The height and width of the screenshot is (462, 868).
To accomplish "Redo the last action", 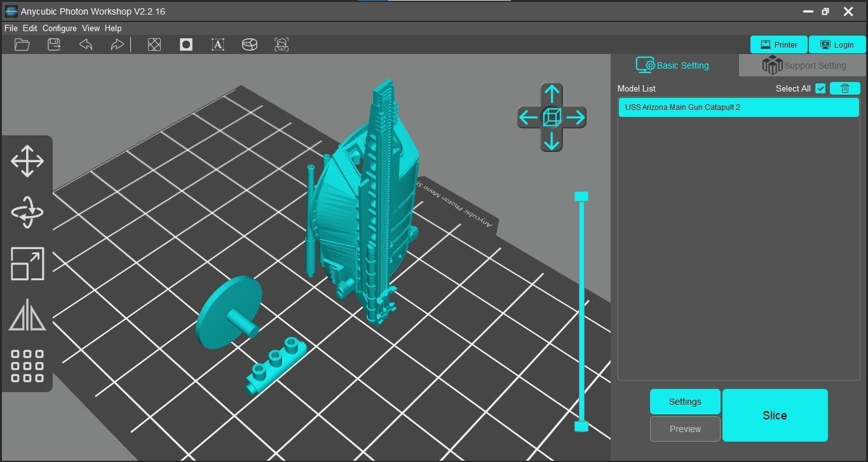I will [x=117, y=44].
